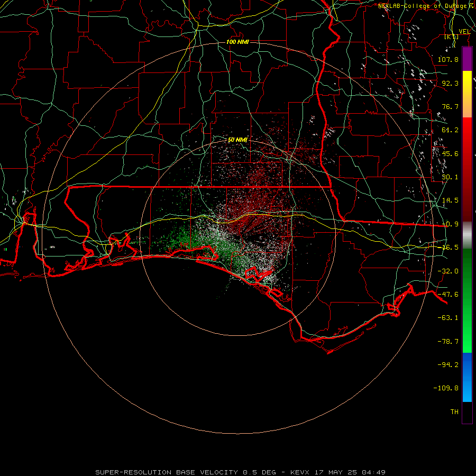Click the 30.1 velocity scale value

pyautogui.click(x=450, y=177)
